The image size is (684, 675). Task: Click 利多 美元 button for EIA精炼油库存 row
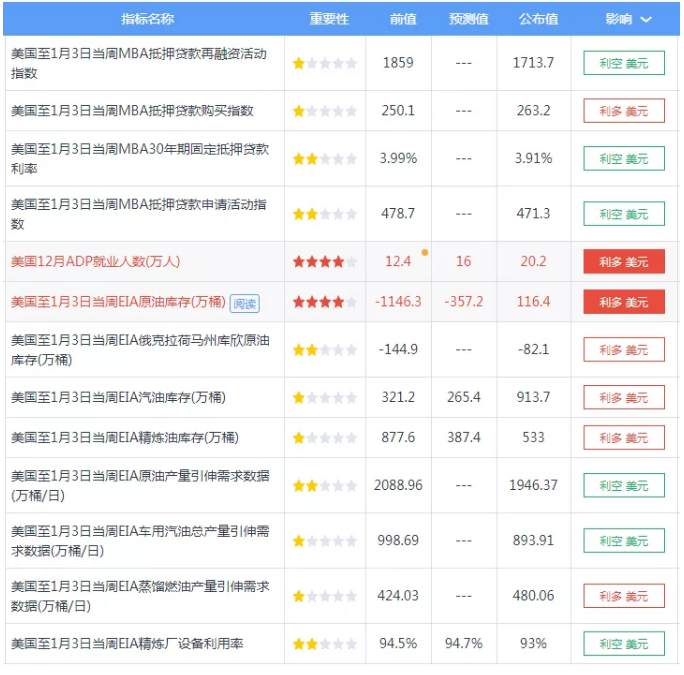pyautogui.click(x=624, y=438)
